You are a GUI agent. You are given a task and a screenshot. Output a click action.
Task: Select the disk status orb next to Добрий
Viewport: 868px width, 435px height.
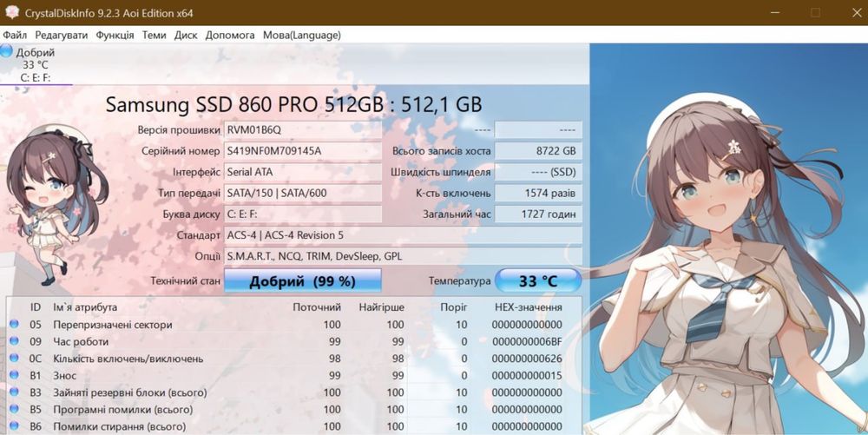[x=7, y=51]
